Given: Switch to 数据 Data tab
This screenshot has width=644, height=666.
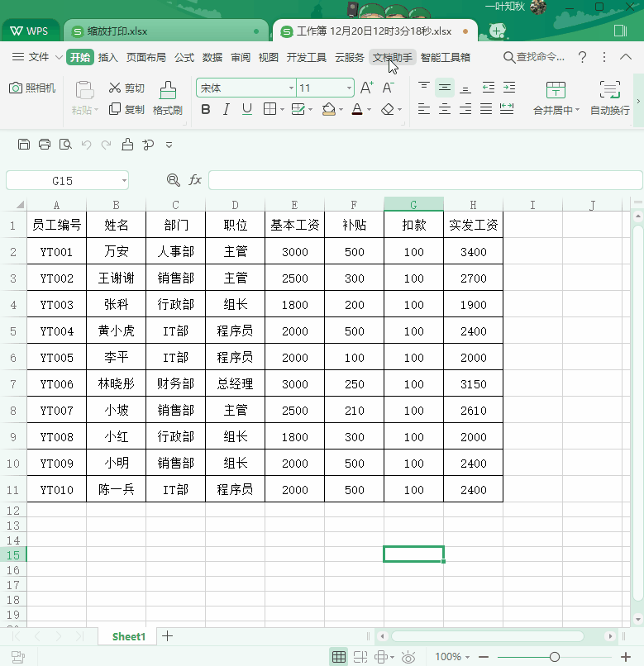Looking at the screenshot, I should (x=212, y=57).
